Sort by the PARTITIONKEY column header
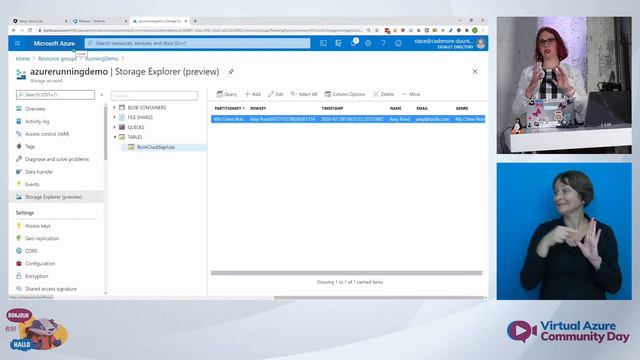The height and width of the screenshot is (360, 640). 229,109
